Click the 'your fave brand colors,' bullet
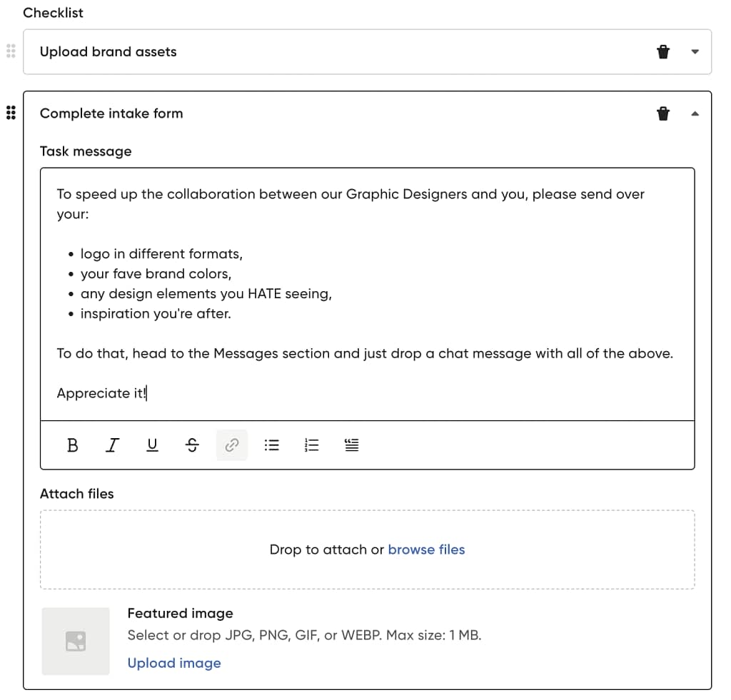 (156, 274)
